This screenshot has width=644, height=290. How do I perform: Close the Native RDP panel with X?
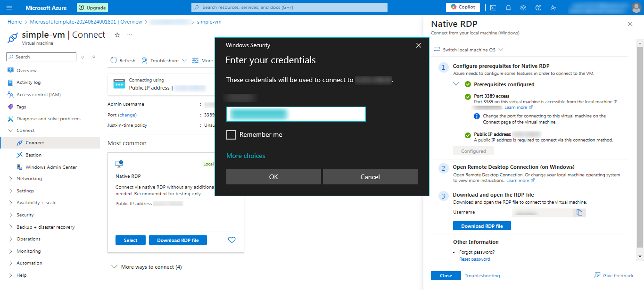[x=630, y=24]
